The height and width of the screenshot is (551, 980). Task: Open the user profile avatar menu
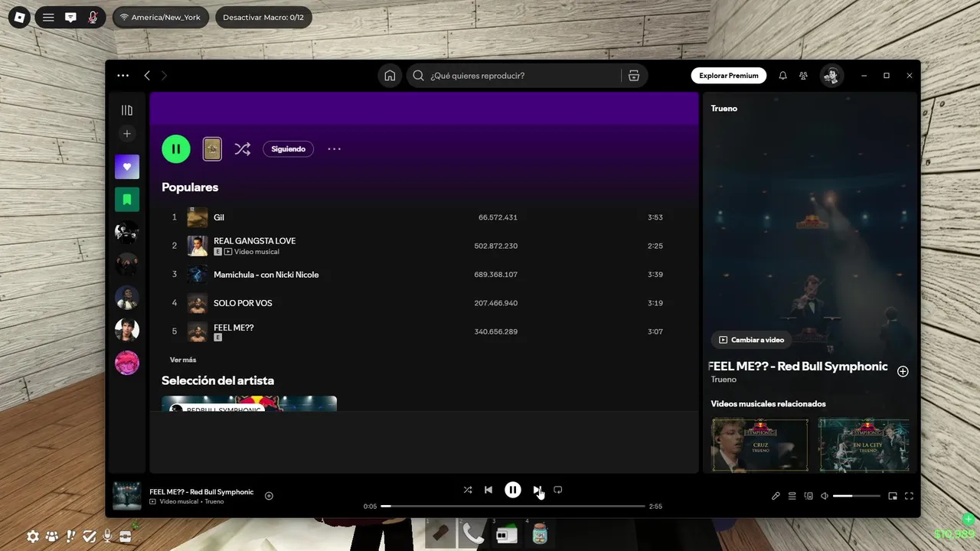[831, 76]
